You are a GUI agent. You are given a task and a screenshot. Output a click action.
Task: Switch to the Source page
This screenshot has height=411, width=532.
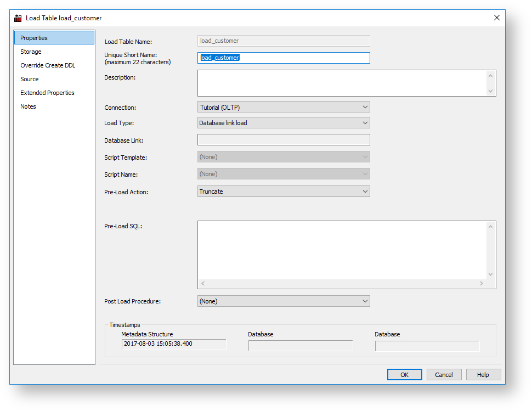pyautogui.click(x=30, y=79)
